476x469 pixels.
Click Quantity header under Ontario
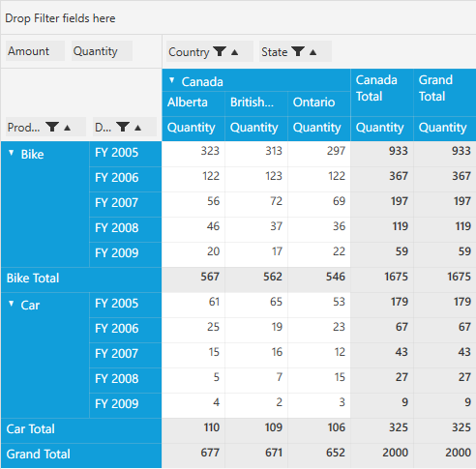319,129
